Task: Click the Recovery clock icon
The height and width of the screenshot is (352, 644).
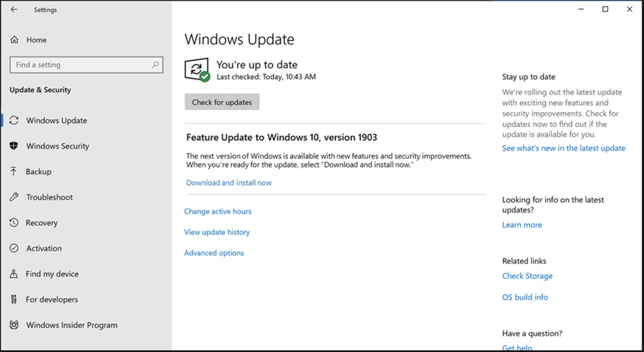Action: point(14,223)
